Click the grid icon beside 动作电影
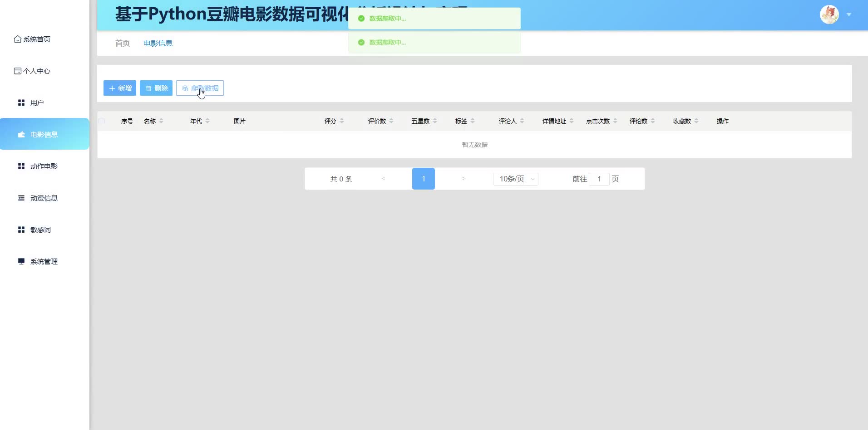 pos(21,166)
